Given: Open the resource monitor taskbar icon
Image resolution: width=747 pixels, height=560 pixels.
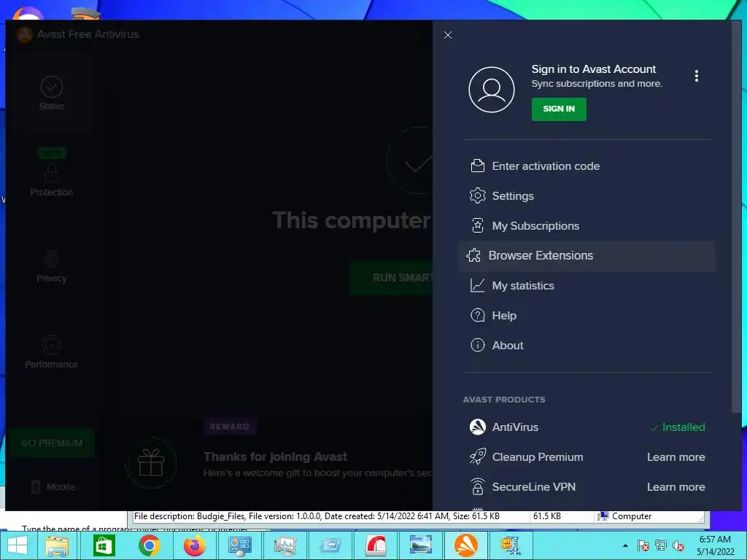Looking at the screenshot, I should point(285,545).
